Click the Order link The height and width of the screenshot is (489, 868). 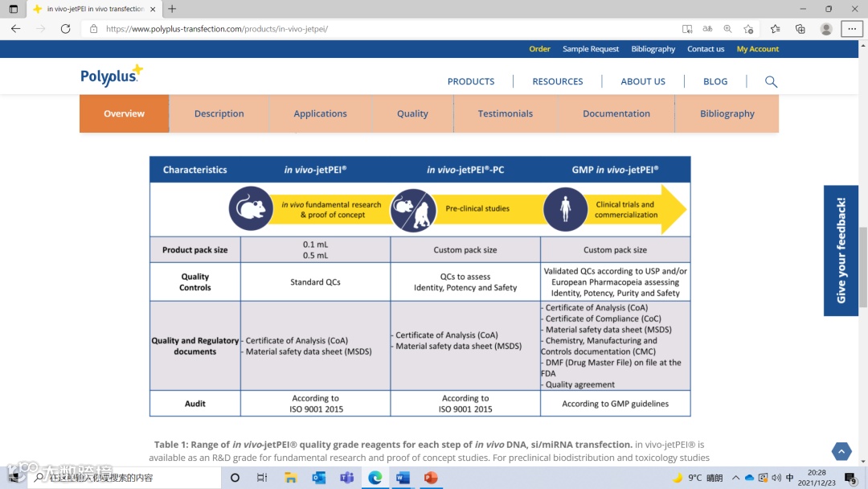[539, 49]
